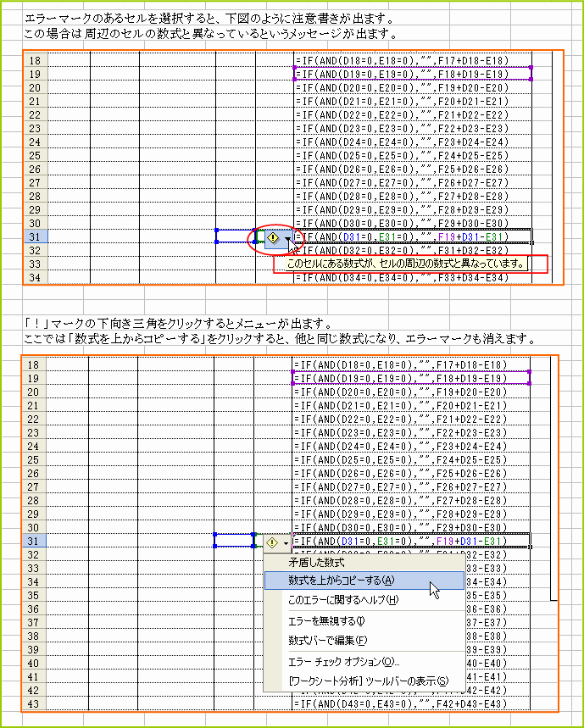Select row header 34 in the tooltip screenshot
The height and width of the screenshot is (728, 584).
coord(36,278)
